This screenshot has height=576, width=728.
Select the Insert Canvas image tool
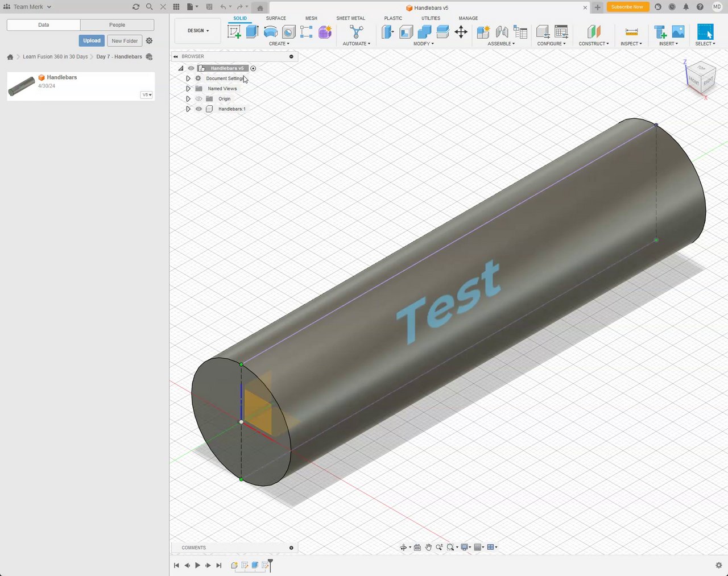click(x=678, y=32)
